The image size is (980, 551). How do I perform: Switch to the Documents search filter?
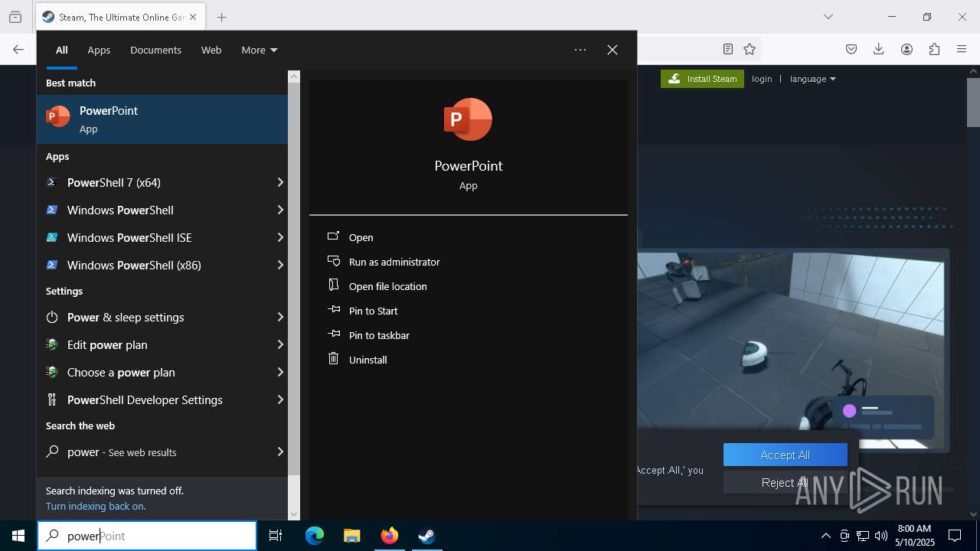(155, 50)
